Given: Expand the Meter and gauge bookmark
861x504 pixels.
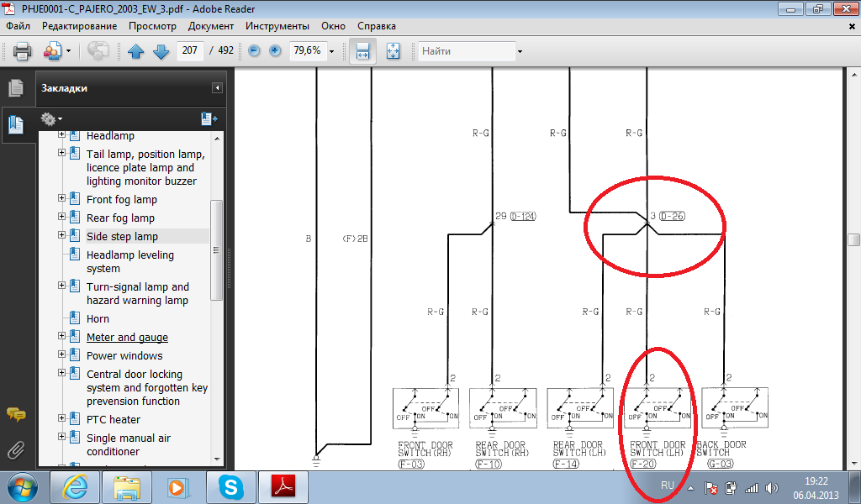Looking at the screenshot, I should coord(61,336).
